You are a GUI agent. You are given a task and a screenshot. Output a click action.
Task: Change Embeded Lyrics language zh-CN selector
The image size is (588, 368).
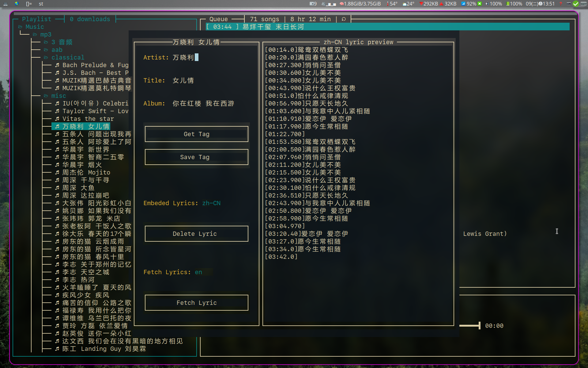tap(211, 203)
